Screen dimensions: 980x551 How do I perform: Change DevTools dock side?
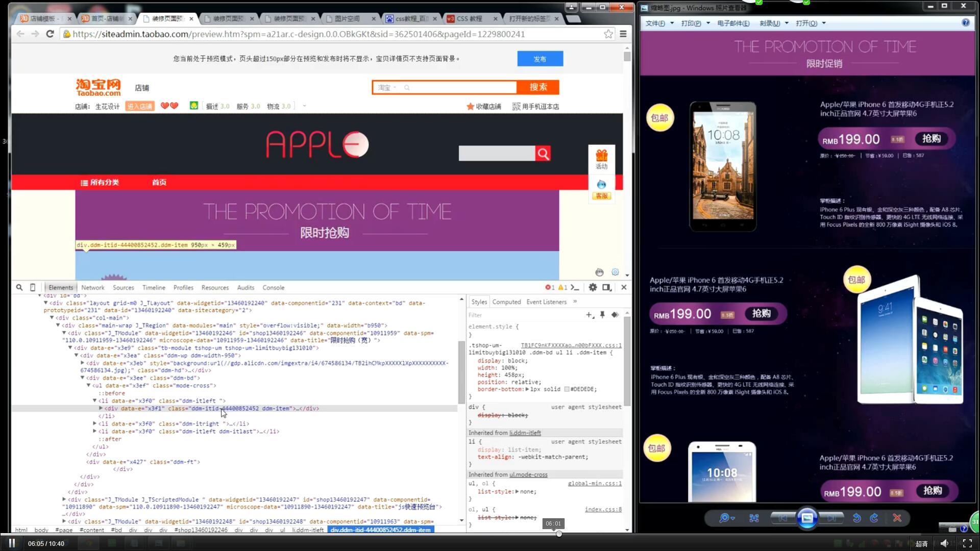click(x=607, y=287)
